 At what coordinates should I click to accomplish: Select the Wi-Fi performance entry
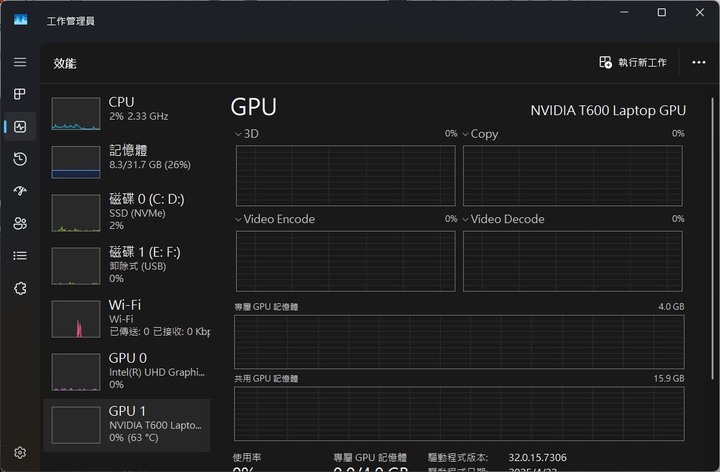point(127,319)
